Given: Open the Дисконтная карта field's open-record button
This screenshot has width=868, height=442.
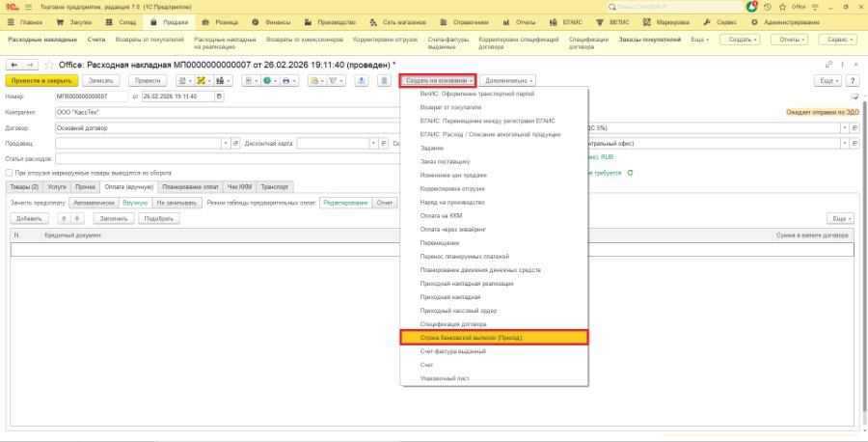Looking at the screenshot, I should pyautogui.click(x=384, y=144).
